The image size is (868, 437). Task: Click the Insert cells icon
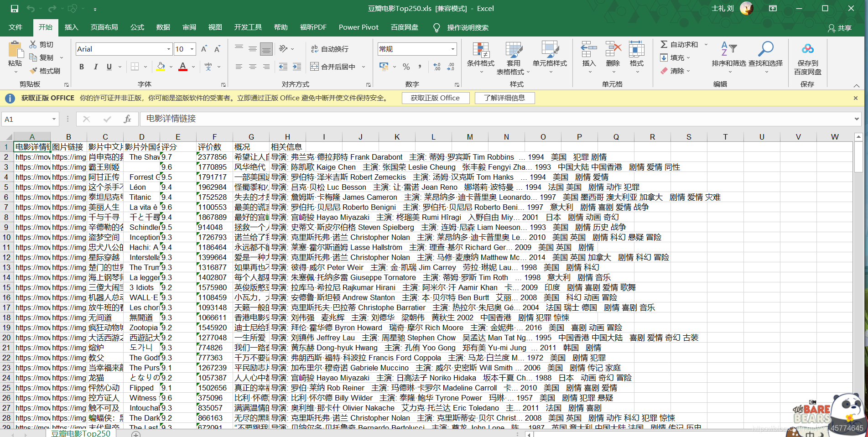[x=589, y=49]
